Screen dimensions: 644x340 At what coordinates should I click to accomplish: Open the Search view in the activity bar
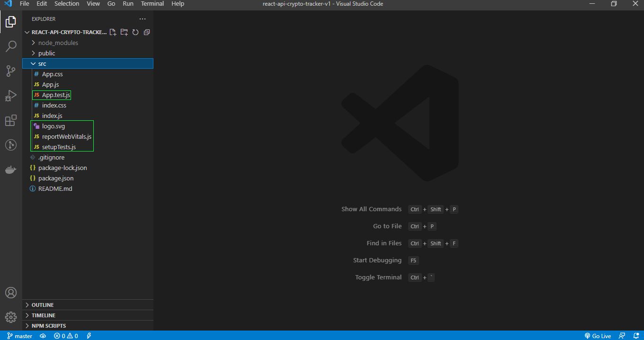(10, 46)
